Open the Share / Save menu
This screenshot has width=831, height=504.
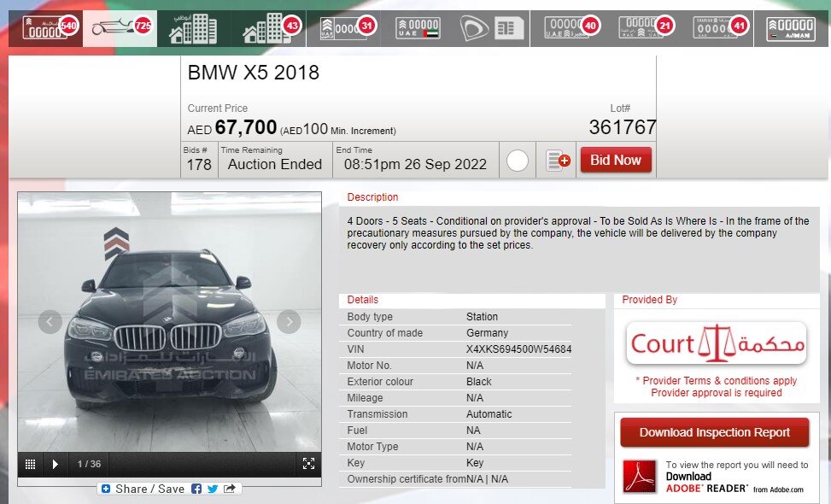tap(143, 489)
